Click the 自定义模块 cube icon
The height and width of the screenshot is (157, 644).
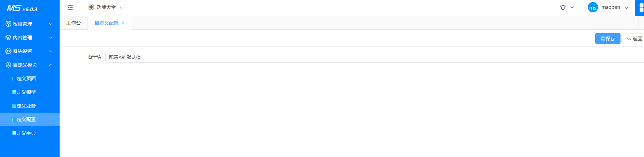click(x=9, y=65)
